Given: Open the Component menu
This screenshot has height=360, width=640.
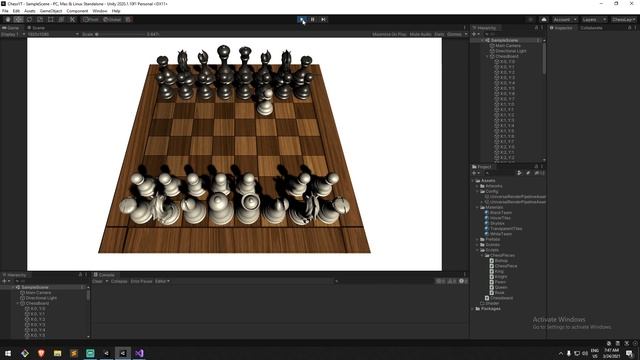Looking at the screenshot, I should [77, 11].
